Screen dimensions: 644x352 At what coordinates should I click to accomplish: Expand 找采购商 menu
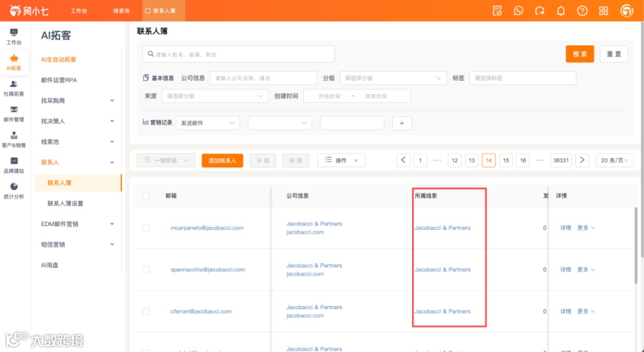[112, 101]
